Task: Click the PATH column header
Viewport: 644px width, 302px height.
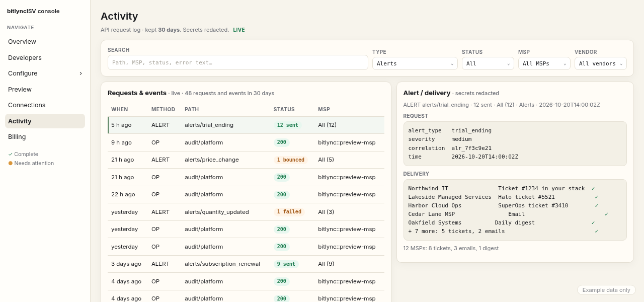Action: [192, 109]
